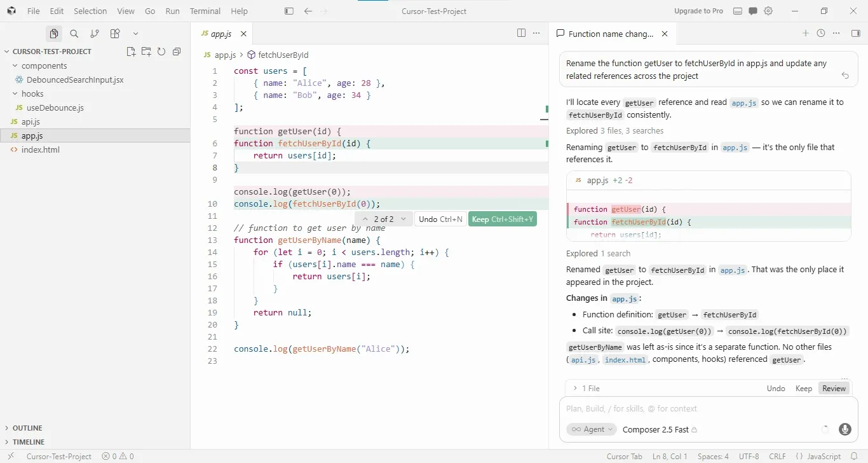
Task: Click the Ln 8, Col 1 indicator
Action: (670, 457)
